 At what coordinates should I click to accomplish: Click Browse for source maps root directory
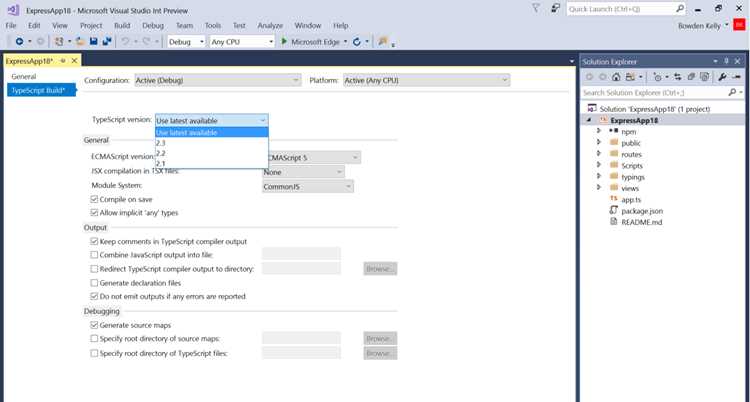point(380,338)
